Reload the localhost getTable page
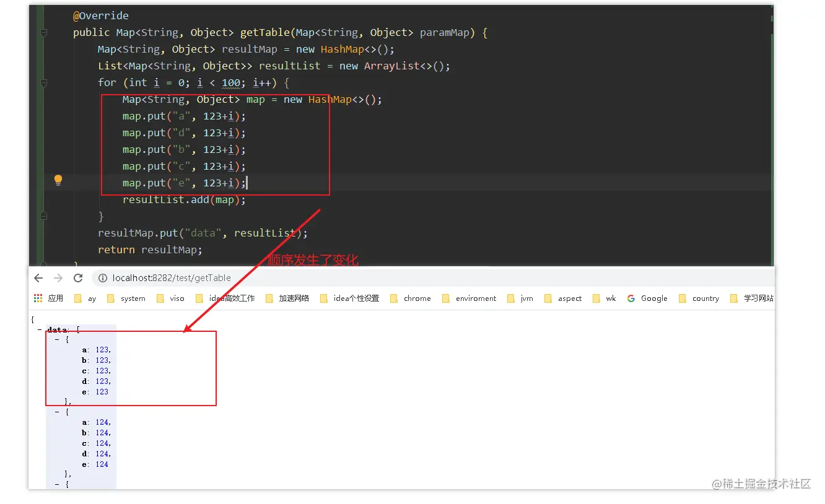Viewport: 825px width, 504px height. tap(78, 278)
